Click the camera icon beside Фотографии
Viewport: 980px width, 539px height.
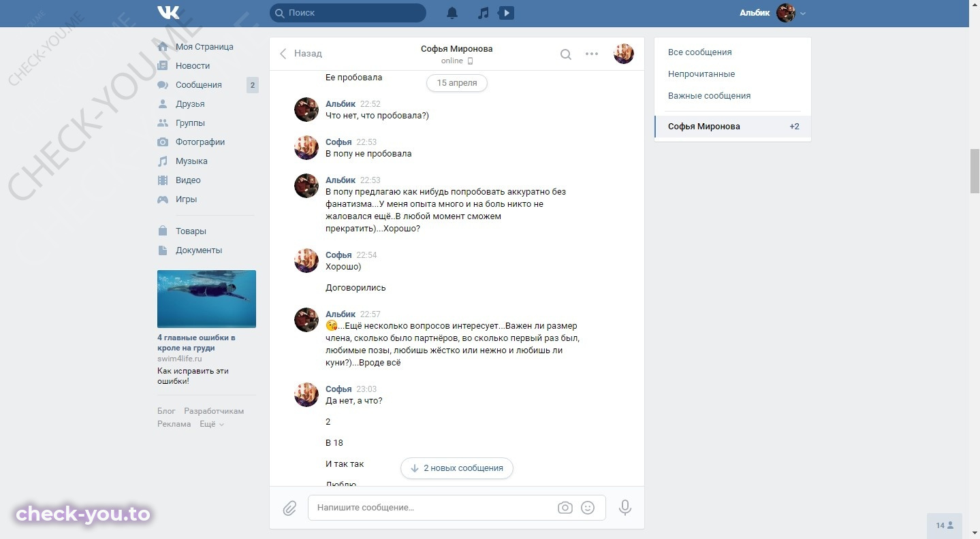click(x=163, y=142)
